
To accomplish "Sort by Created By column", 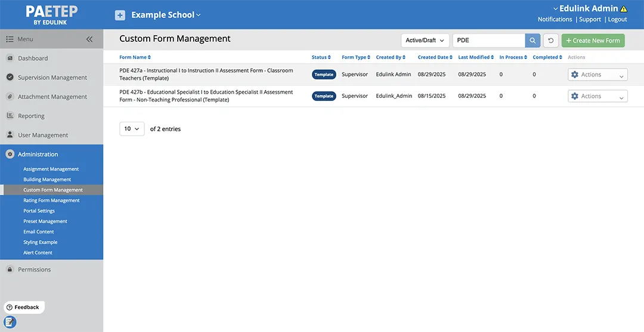I will coord(391,57).
